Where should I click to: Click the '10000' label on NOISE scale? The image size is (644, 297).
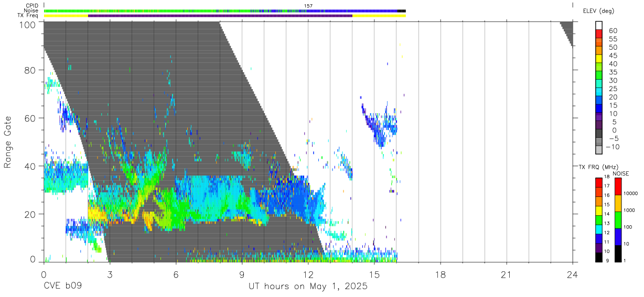(x=631, y=194)
